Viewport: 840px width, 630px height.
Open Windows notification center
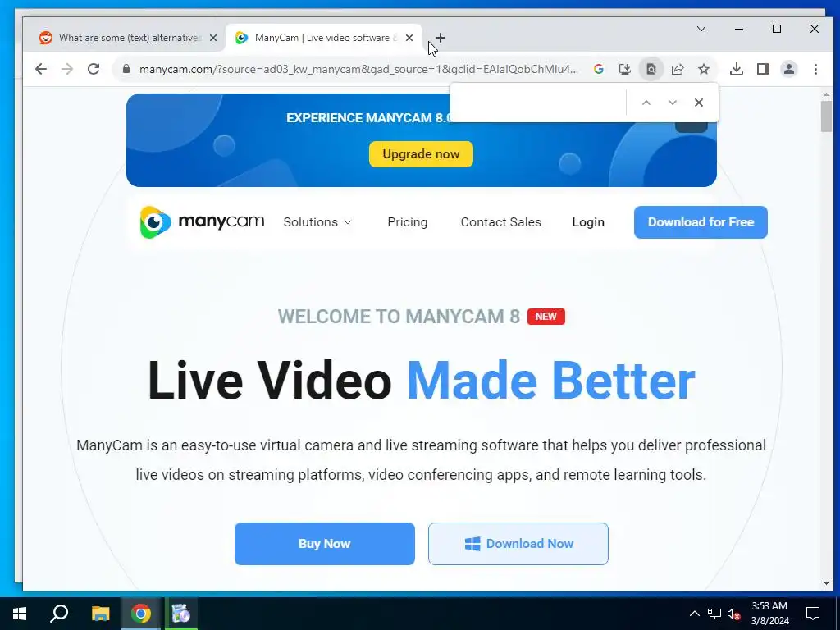(x=813, y=614)
